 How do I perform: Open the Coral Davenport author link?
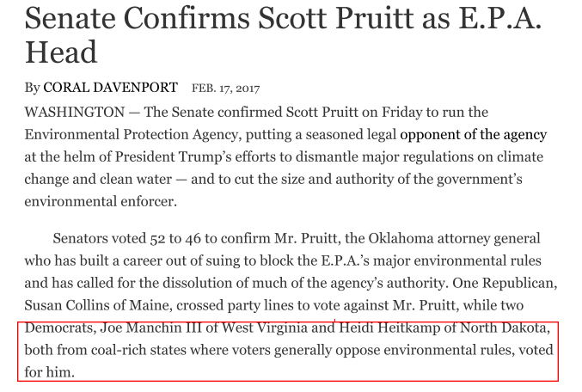111,88
